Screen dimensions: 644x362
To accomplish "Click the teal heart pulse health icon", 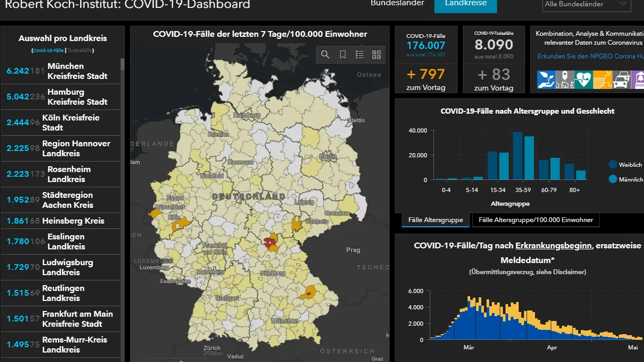I will [583, 80].
